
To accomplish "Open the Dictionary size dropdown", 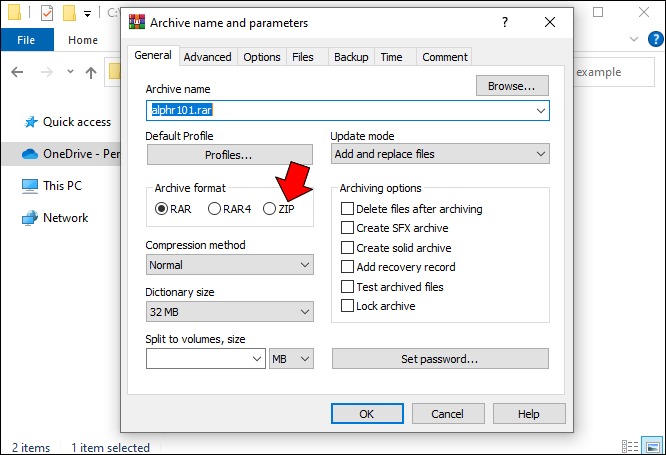I will click(230, 312).
